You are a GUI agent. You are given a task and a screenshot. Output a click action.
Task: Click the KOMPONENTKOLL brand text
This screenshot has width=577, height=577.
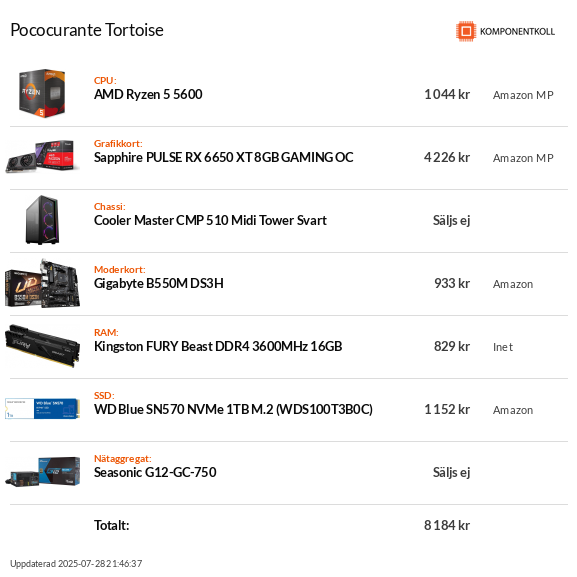click(517, 32)
